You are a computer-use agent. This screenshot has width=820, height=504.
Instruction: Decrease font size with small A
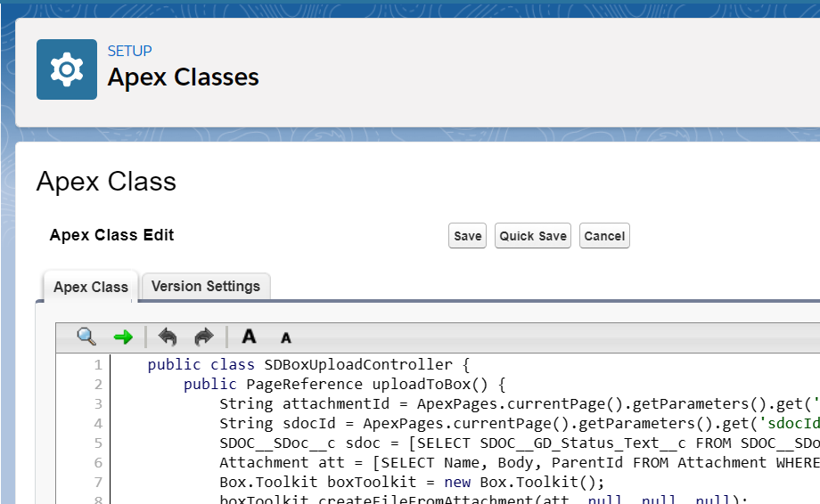(285, 338)
